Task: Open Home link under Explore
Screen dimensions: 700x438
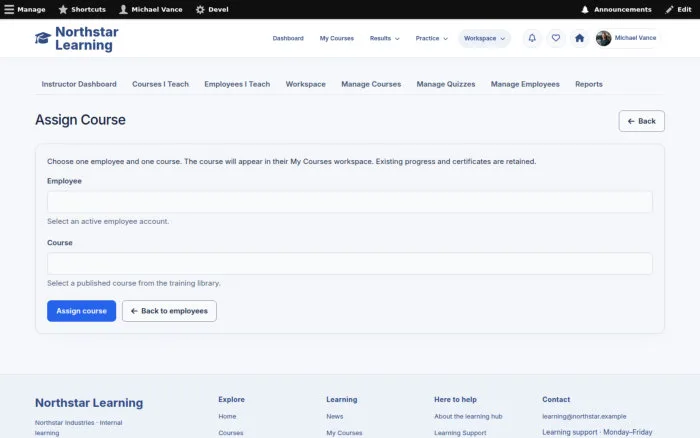Action: pos(227,416)
